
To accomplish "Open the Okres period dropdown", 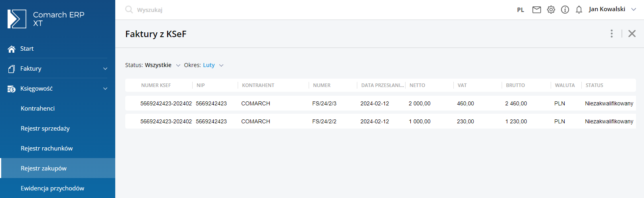I will tap(221, 65).
